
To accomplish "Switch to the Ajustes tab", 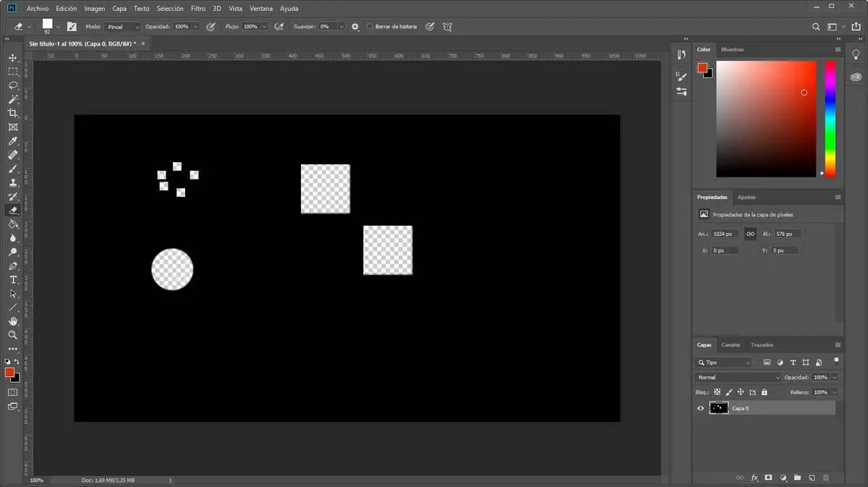I will 746,198.
